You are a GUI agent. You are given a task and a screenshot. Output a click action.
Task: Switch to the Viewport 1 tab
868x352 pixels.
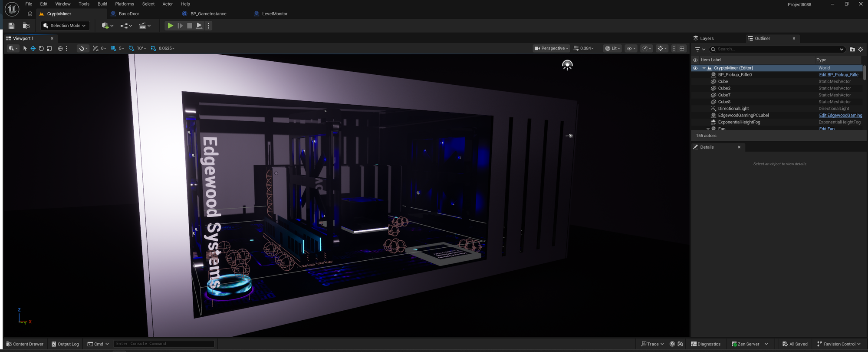pyautogui.click(x=23, y=38)
